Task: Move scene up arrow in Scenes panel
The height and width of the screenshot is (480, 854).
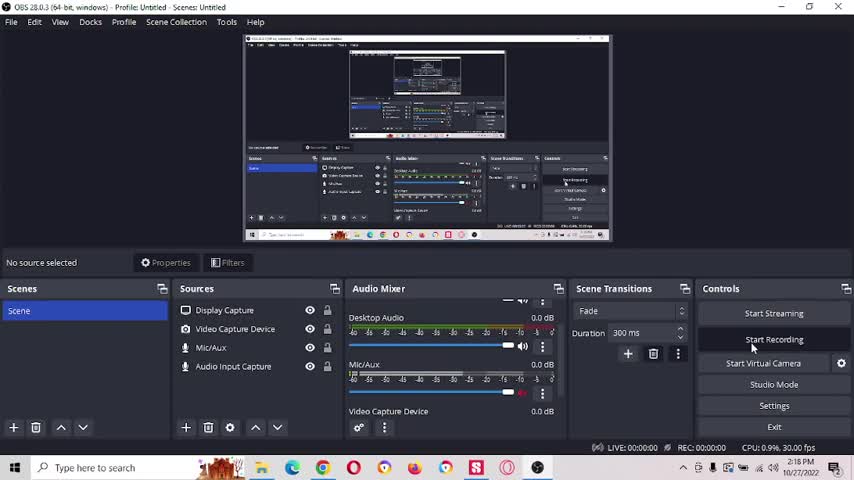Action: [61, 428]
